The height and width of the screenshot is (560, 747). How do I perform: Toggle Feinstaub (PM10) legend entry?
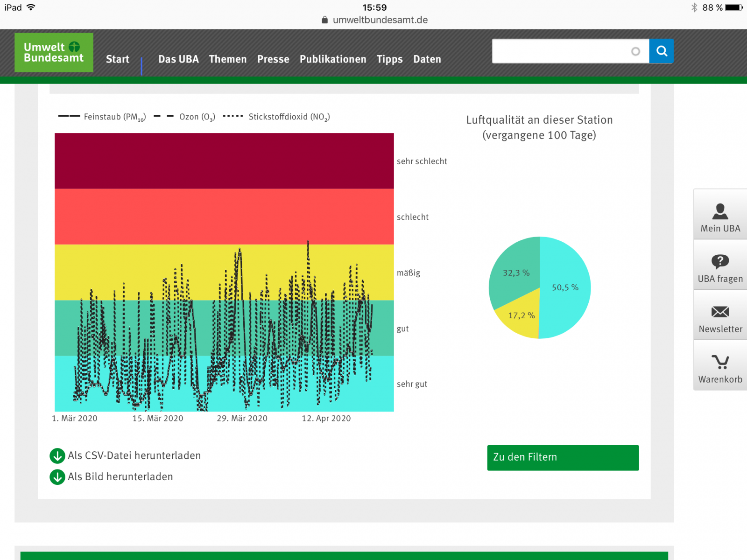pyautogui.click(x=102, y=117)
